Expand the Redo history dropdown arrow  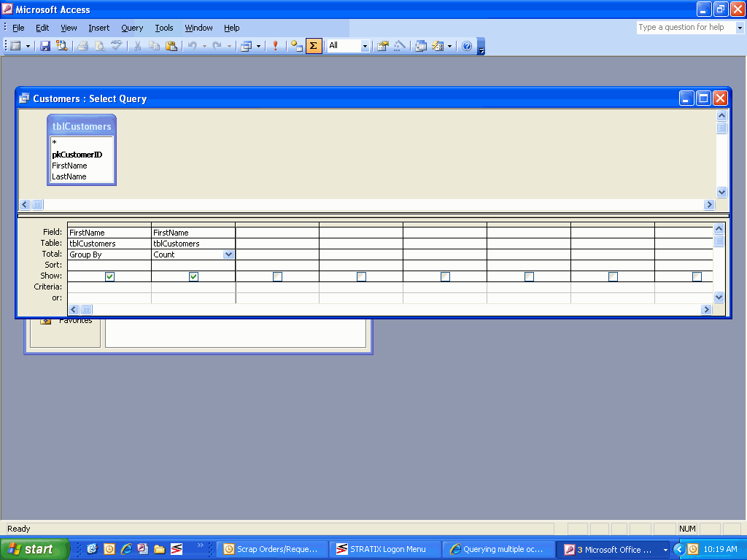click(x=229, y=46)
